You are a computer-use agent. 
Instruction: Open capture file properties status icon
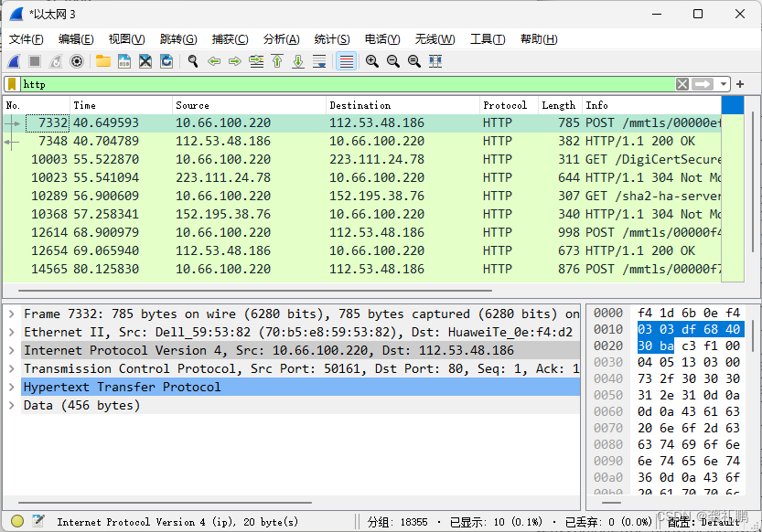(38, 521)
